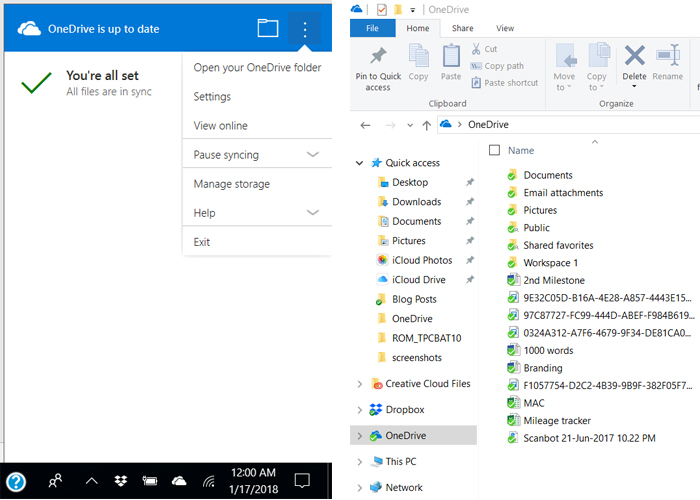The width and height of the screenshot is (700, 500).
Task: Expand the OneDrive tree node
Action: [x=359, y=436]
